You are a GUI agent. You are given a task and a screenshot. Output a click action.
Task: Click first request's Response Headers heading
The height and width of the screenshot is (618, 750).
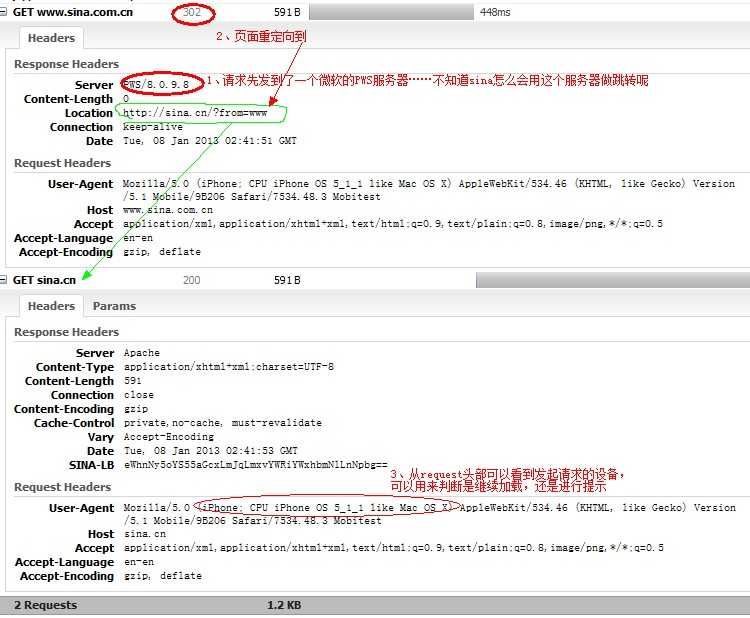click(66, 64)
